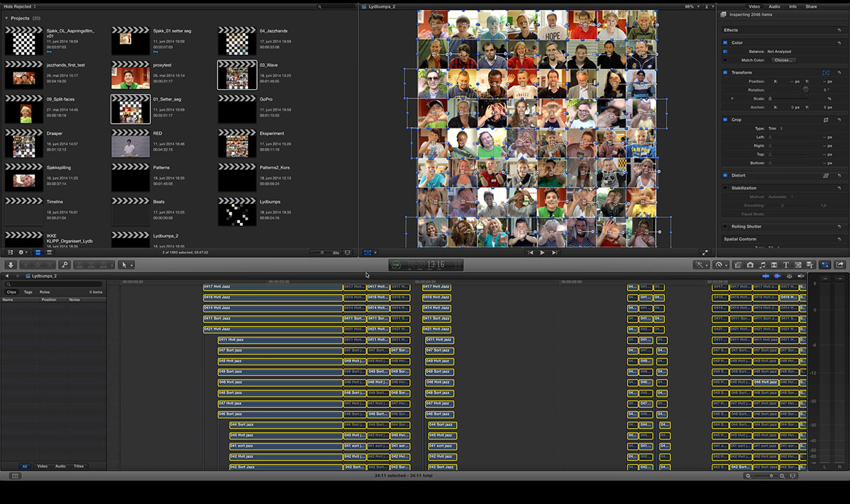The height and width of the screenshot is (504, 850).
Task: Click the Share export icon
Action: (x=840, y=265)
